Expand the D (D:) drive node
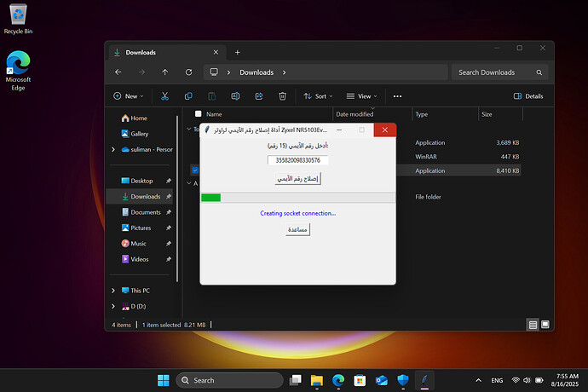Screen dimensions: 588x392 tap(114, 305)
